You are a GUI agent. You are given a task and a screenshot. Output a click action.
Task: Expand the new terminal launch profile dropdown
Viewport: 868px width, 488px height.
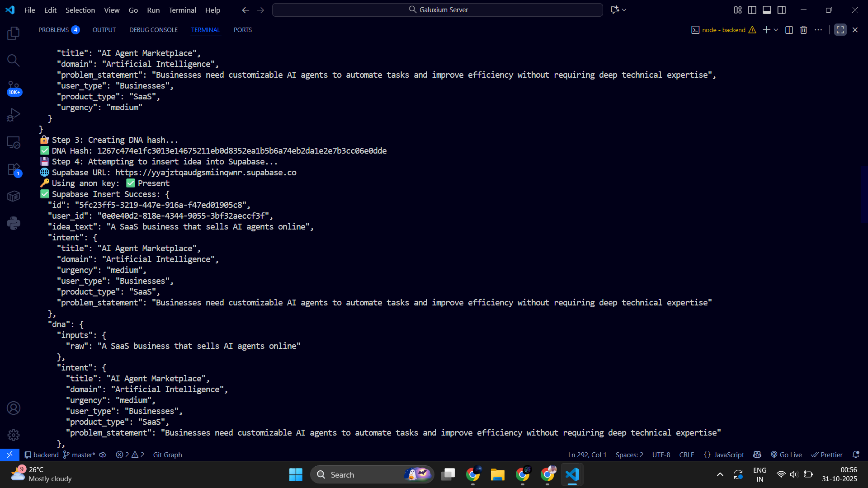(x=776, y=30)
